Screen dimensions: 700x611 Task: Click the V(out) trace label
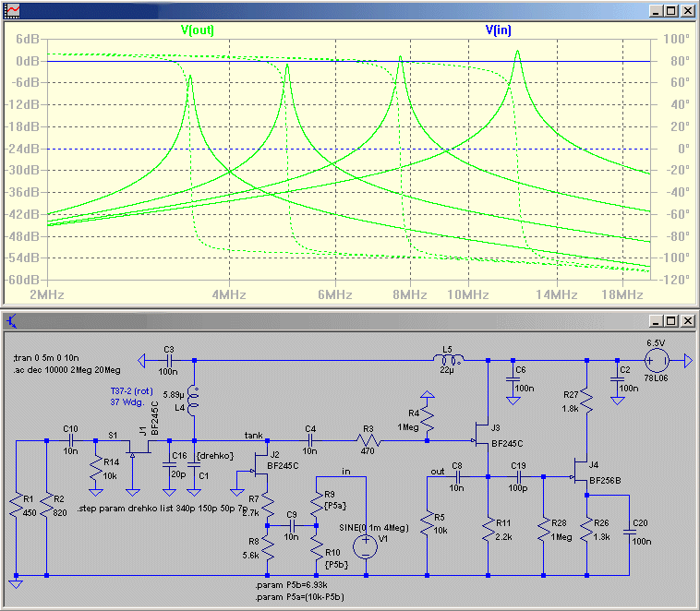click(x=198, y=30)
